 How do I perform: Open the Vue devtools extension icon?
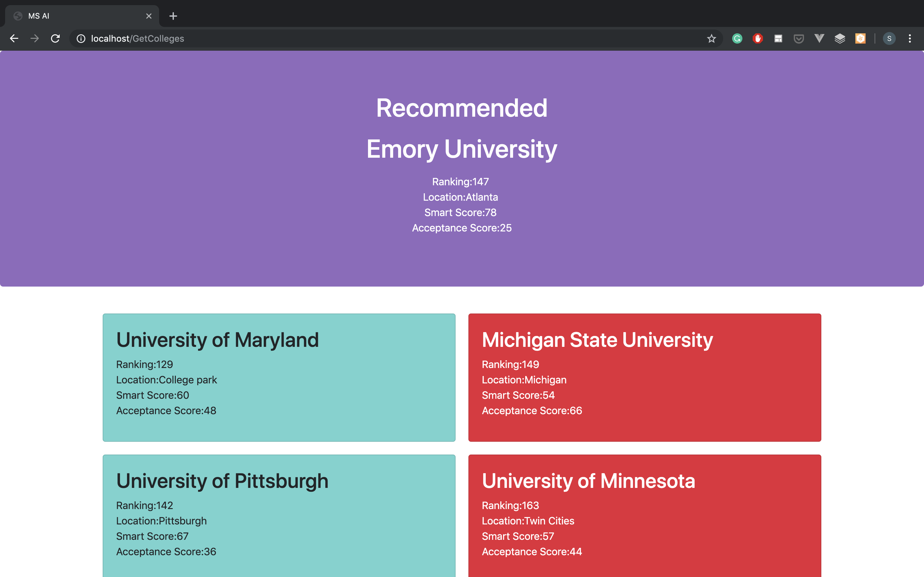819,38
